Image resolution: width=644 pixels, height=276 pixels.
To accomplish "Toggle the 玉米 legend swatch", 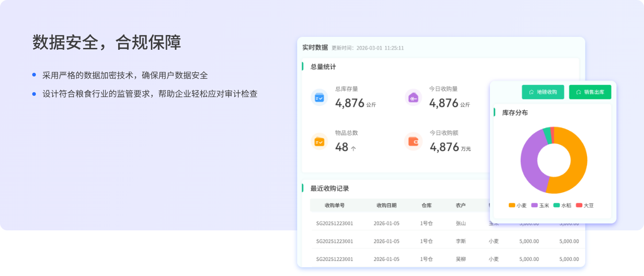I will point(535,205).
